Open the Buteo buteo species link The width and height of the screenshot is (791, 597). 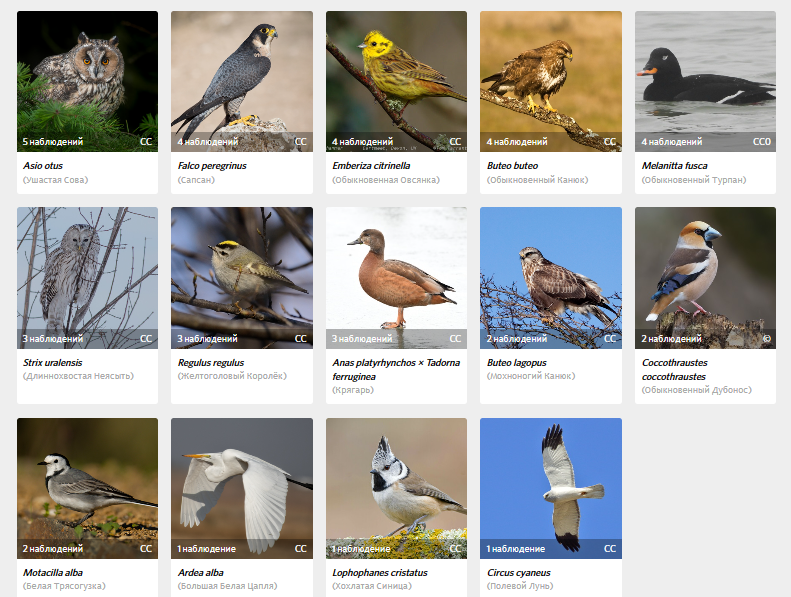[x=512, y=166]
